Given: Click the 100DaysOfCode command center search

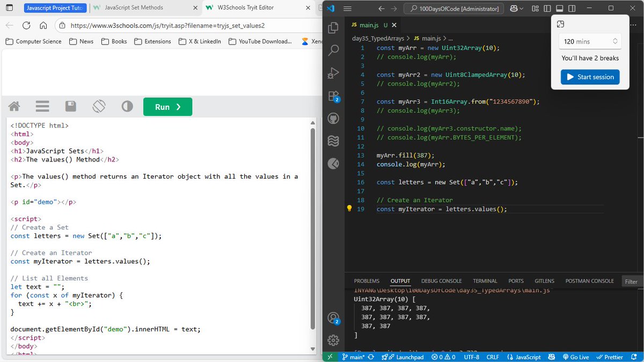Looking at the screenshot, I should point(455,9).
